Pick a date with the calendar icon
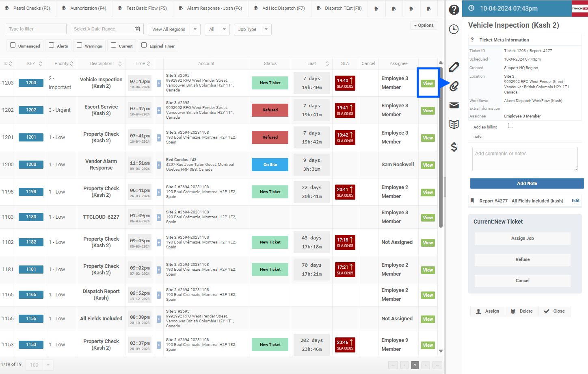The width and height of the screenshot is (588, 374). 137,29
